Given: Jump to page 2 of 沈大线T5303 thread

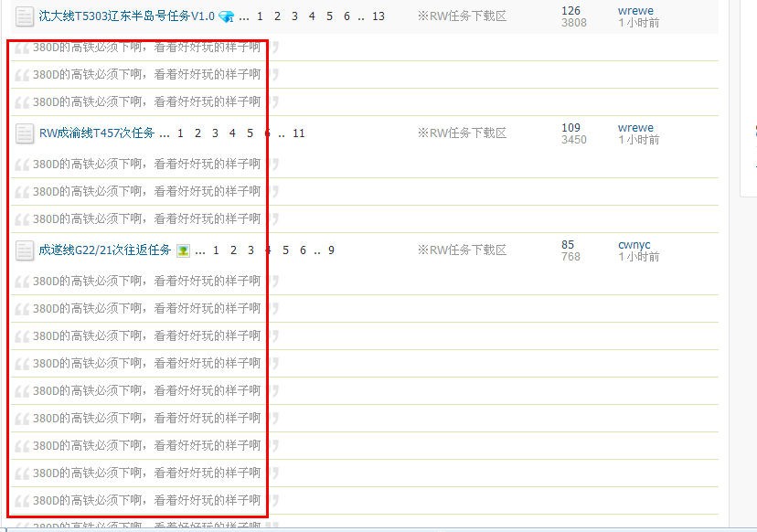Looking at the screenshot, I should [x=277, y=16].
